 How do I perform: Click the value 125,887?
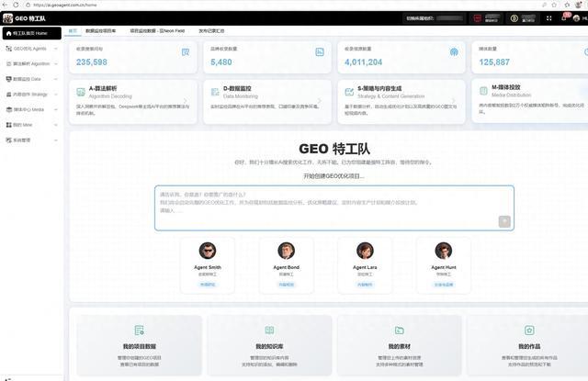click(494, 62)
